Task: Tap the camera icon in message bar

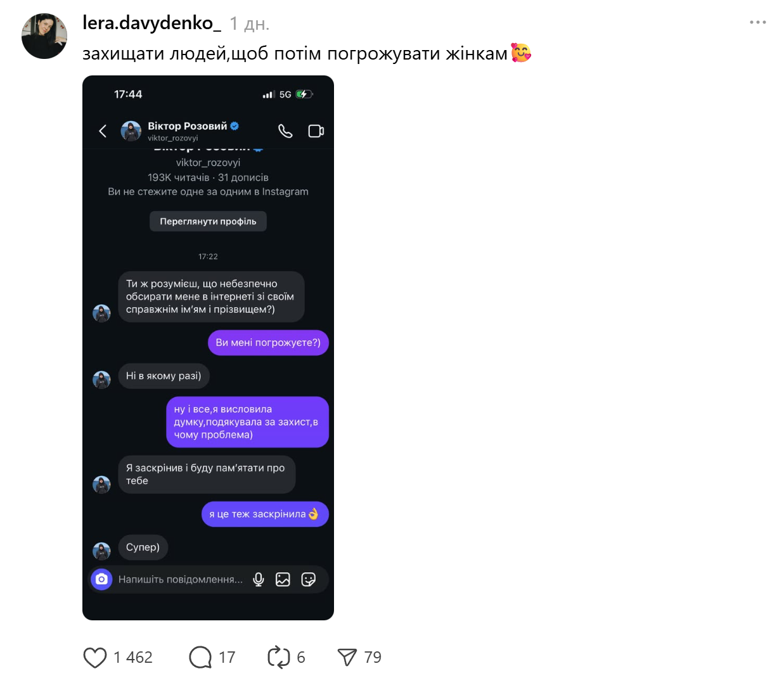Action: [x=101, y=579]
